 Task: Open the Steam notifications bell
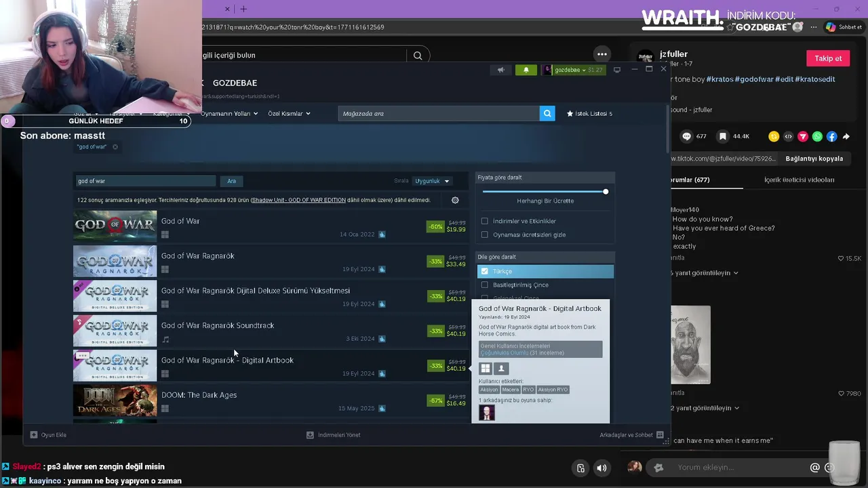tap(526, 70)
